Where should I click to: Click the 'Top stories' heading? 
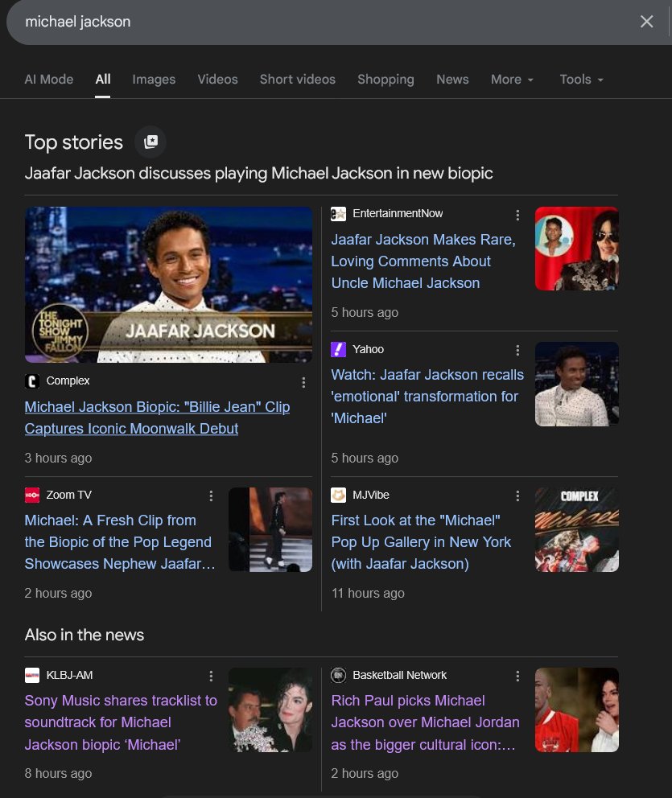(x=74, y=142)
